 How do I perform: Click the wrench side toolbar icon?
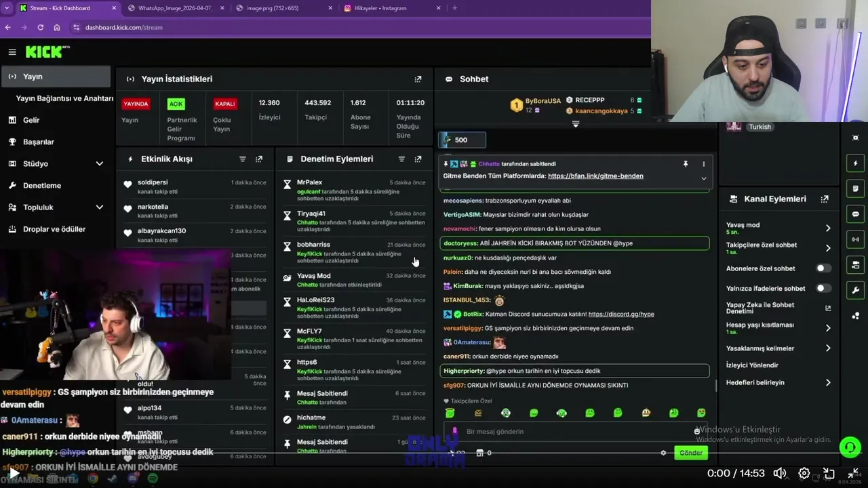856,291
